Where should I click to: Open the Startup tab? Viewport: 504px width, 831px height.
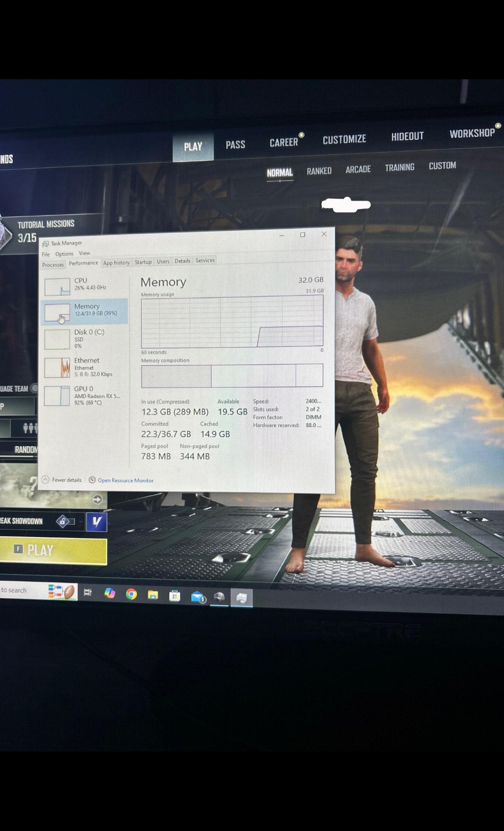(143, 262)
